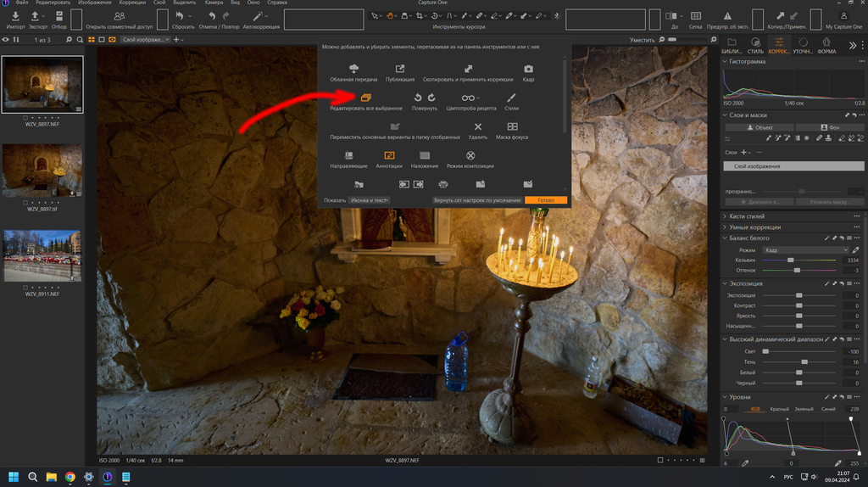Select the Красный channel tab in Уровни
This screenshot has height=487, width=868.
[779, 409]
